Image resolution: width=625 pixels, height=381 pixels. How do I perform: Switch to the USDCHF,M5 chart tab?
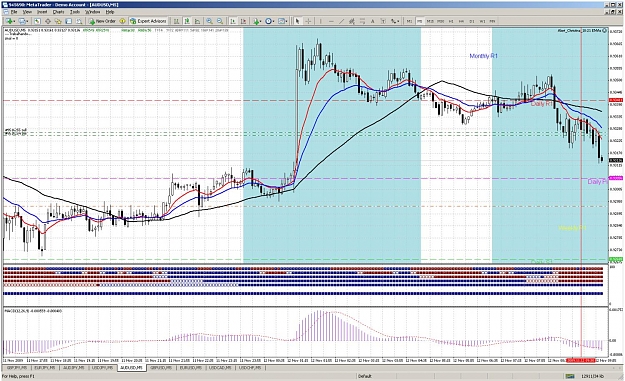pyautogui.click(x=250, y=368)
